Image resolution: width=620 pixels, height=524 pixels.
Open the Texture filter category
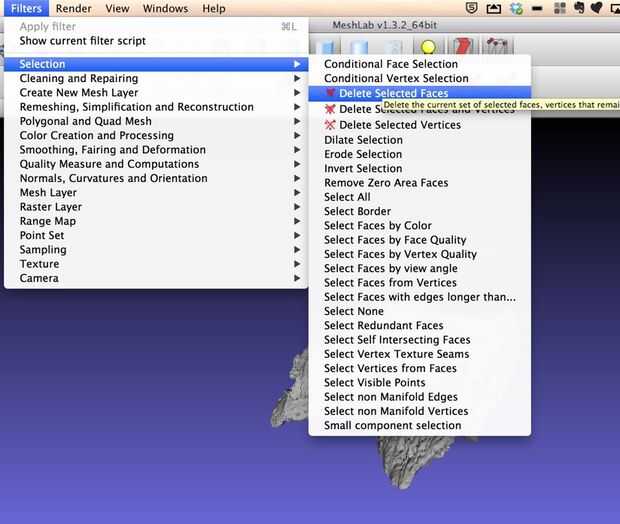(156, 264)
